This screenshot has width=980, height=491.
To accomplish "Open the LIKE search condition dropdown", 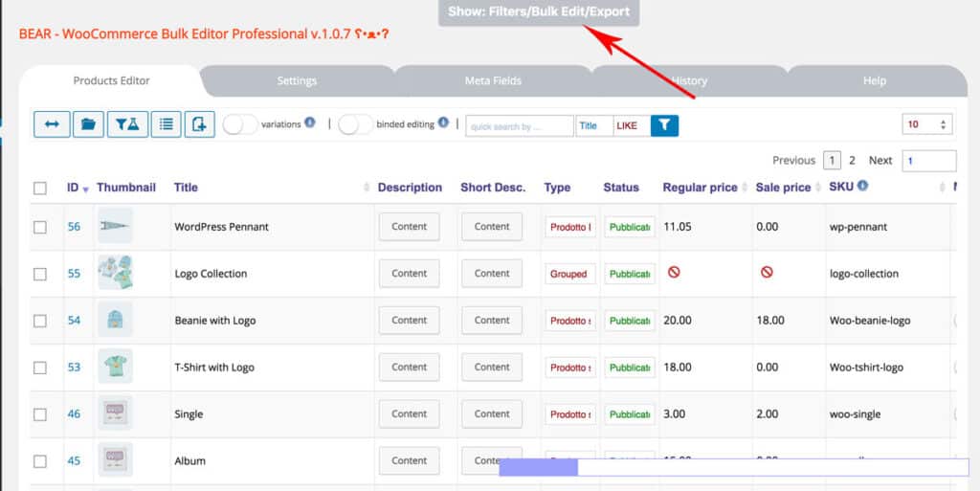I will [632, 125].
